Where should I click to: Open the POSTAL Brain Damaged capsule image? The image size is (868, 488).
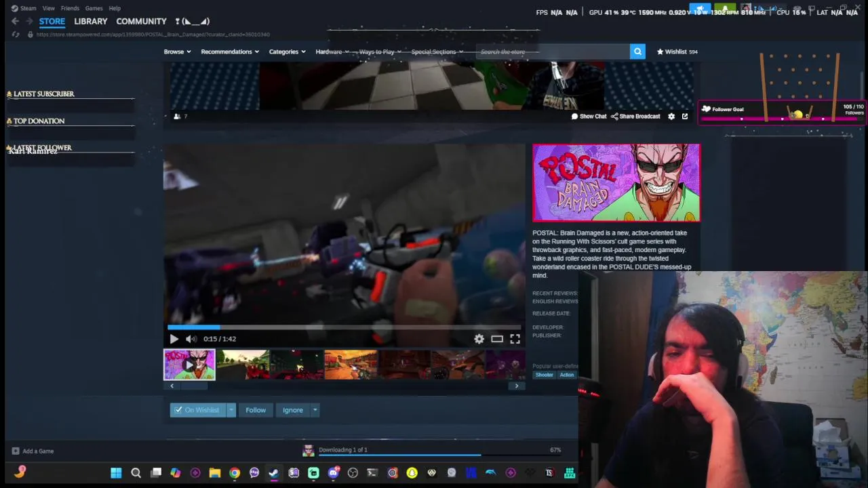(616, 183)
